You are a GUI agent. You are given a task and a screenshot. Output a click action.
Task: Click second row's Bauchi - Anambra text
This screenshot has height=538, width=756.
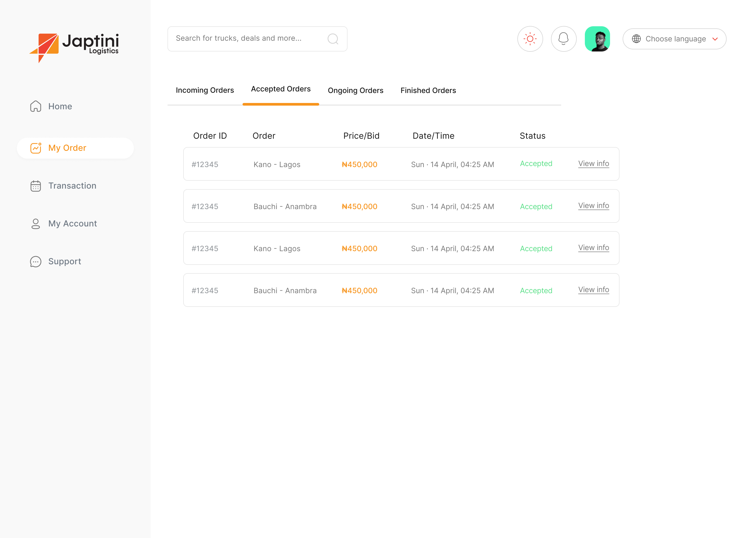285,207
